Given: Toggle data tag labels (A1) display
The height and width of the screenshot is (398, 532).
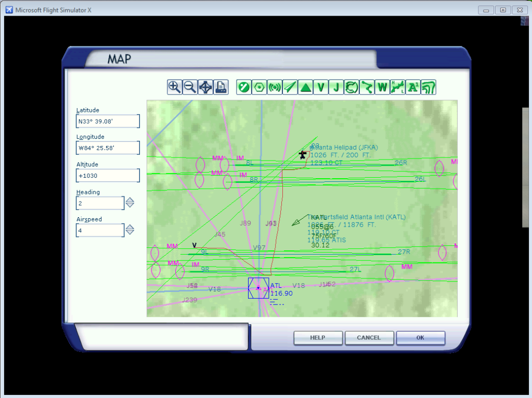Looking at the screenshot, I should pos(413,87).
